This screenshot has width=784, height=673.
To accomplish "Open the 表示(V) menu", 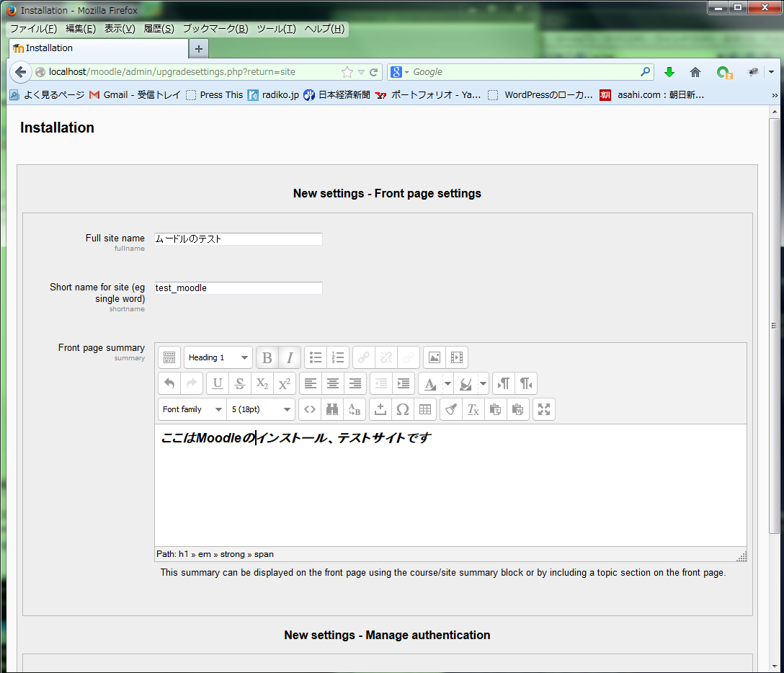I will [120, 29].
